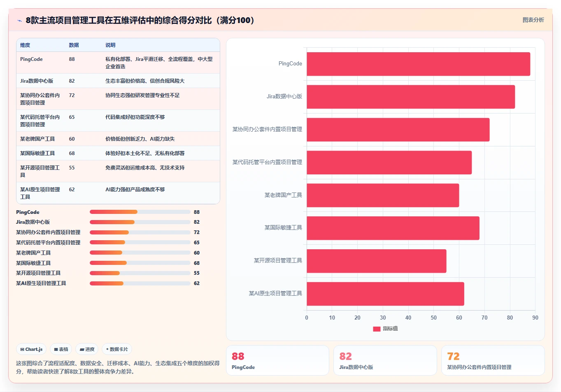Select the 进度 tag chip
This screenshot has width=561, height=392.
pyautogui.click(x=87, y=349)
